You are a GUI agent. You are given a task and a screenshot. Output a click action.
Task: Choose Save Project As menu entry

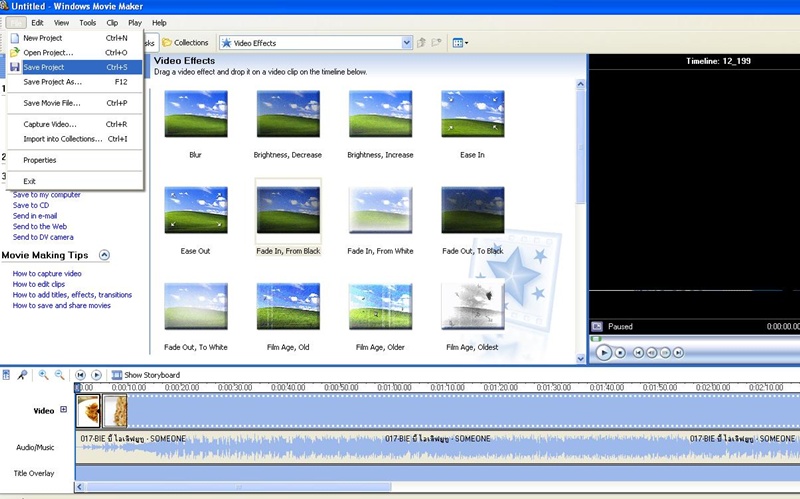75,82
